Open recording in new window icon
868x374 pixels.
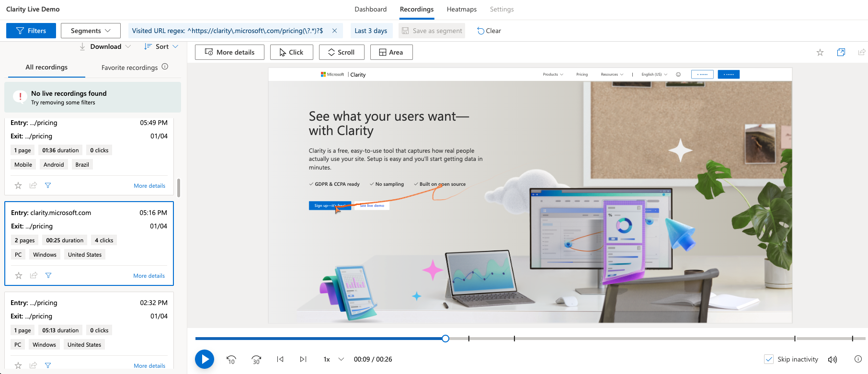[x=841, y=52]
